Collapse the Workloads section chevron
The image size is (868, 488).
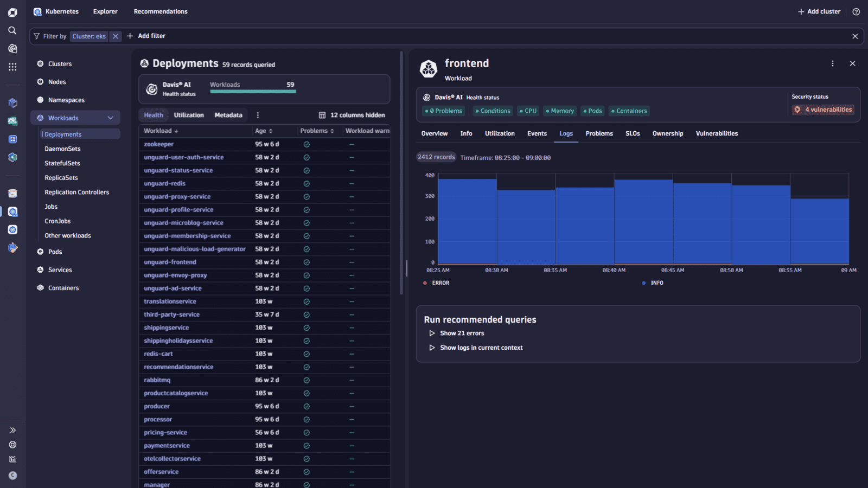coord(111,118)
